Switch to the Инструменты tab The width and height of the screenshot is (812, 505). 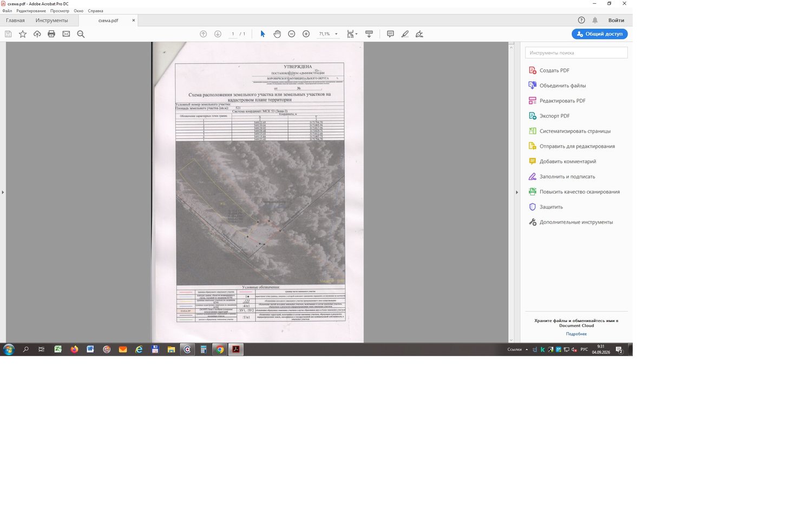(x=52, y=21)
